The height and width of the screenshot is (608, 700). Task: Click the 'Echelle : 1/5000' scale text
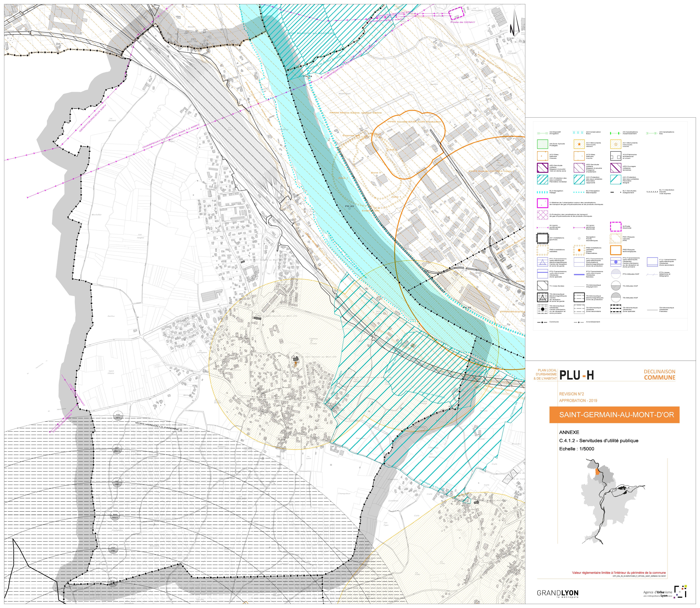tap(577, 449)
